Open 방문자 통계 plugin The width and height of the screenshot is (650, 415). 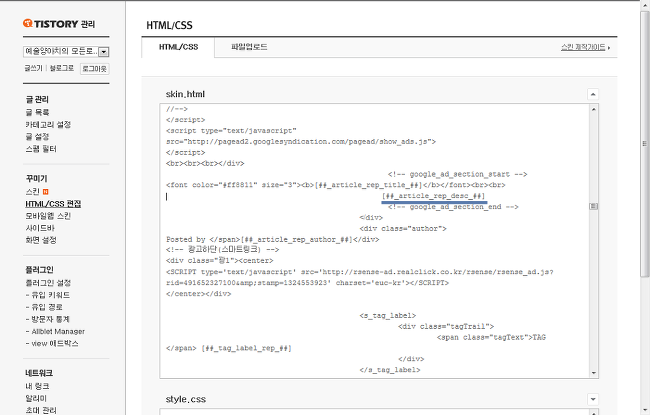pos(48,319)
